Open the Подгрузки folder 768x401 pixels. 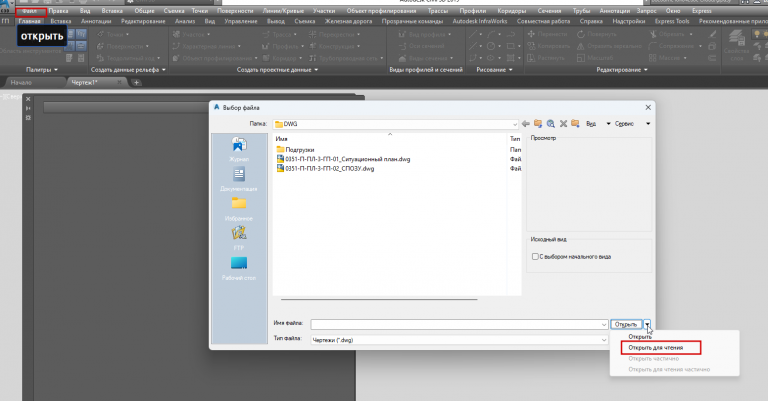(x=295, y=150)
